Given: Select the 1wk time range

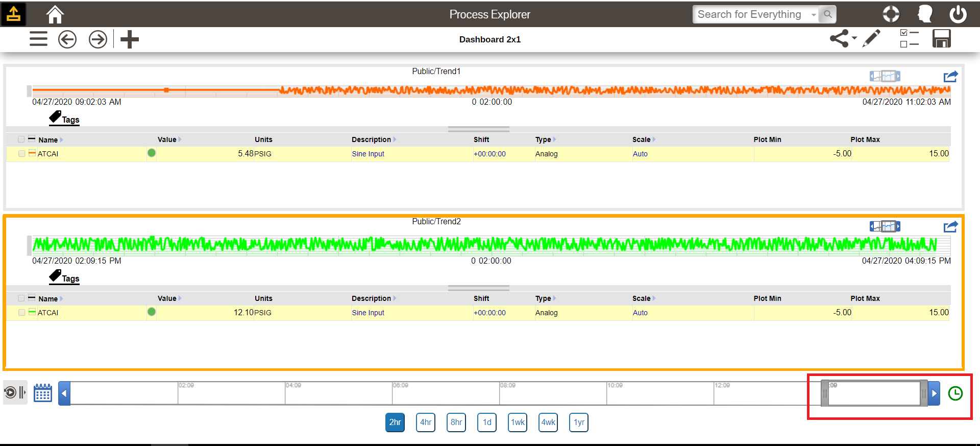Looking at the screenshot, I should point(518,422).
